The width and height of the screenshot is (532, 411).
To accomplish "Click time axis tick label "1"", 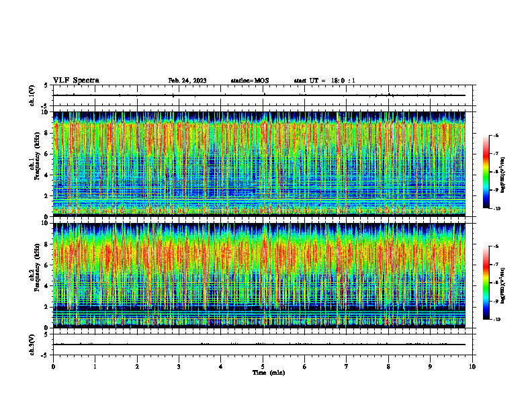I will pyautogui.click(x=95, y=367).
